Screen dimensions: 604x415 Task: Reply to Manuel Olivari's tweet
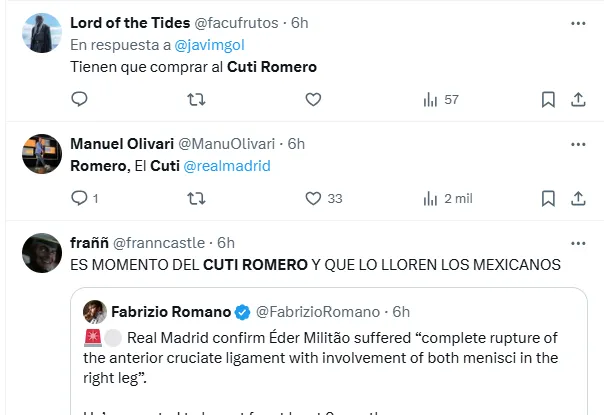tap(80, 198)
